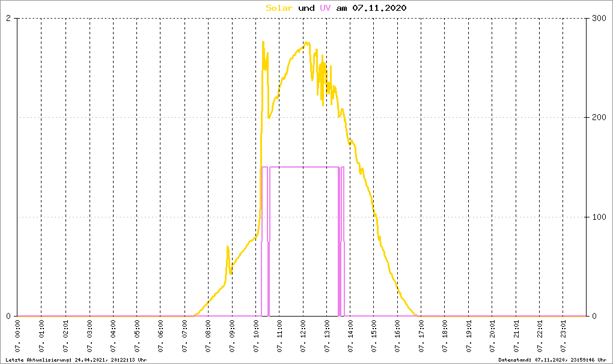Screen dimensions: 613x364
Task: Click 'Letzte Aktualisierung' timestamp text
Action: click(76, 360)
